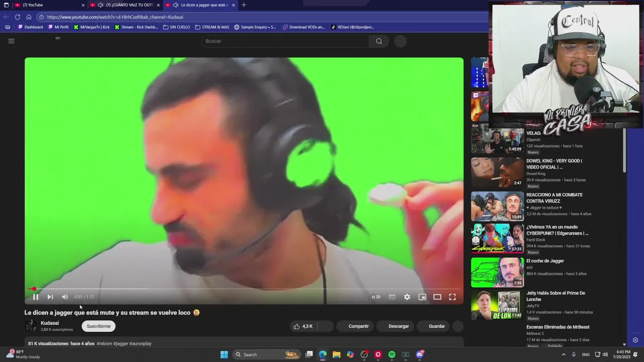Open Microsoft Edge from the taskbar
Viewport: 644px width, 362px height.
click(323, 354)
